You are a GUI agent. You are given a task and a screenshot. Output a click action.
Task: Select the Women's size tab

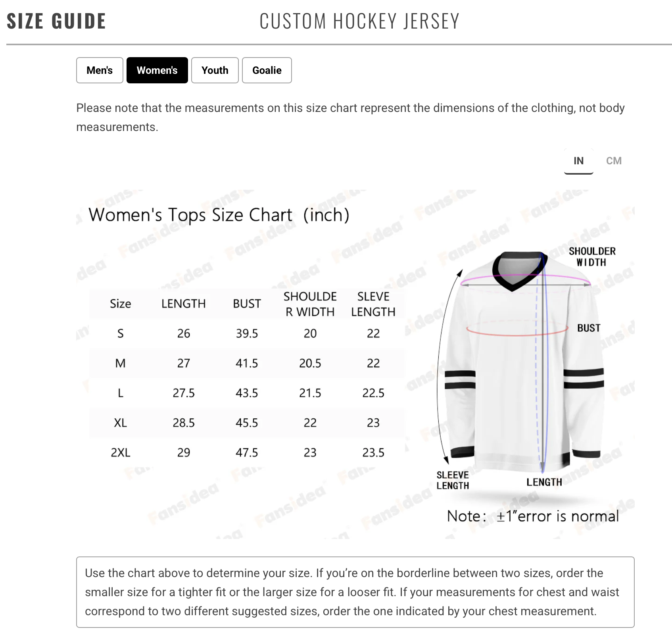(157, 70)
